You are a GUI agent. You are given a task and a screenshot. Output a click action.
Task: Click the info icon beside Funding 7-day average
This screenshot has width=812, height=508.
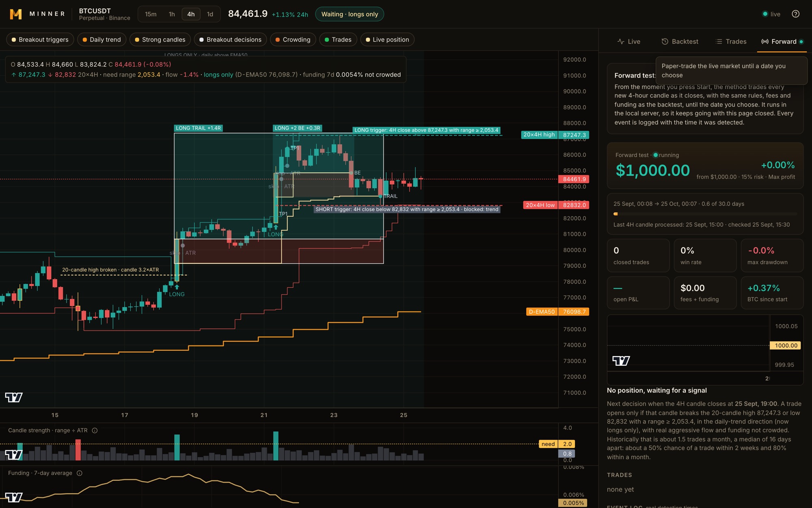(x=80, y=473)
